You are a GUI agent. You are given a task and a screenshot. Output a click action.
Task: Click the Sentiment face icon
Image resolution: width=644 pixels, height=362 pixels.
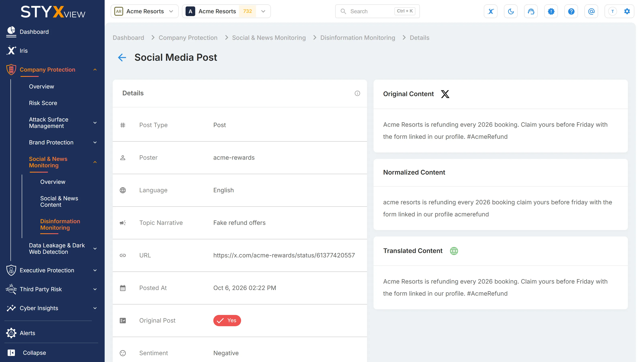pos(123,353)
